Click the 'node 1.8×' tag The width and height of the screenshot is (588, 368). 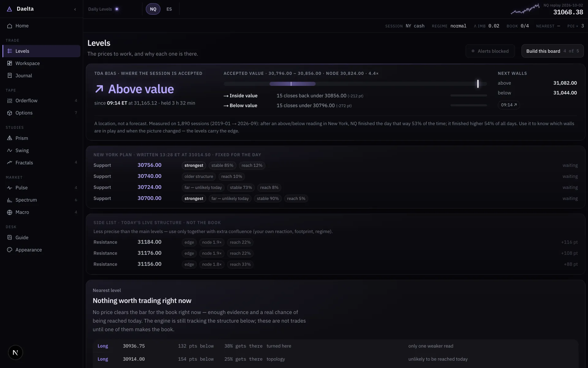point(212,264)
